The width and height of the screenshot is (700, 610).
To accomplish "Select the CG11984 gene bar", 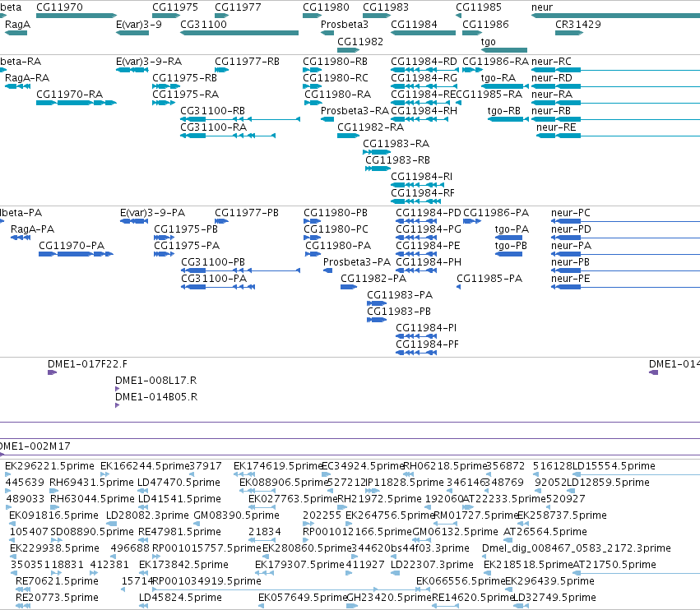I will [x=424, y=33].
